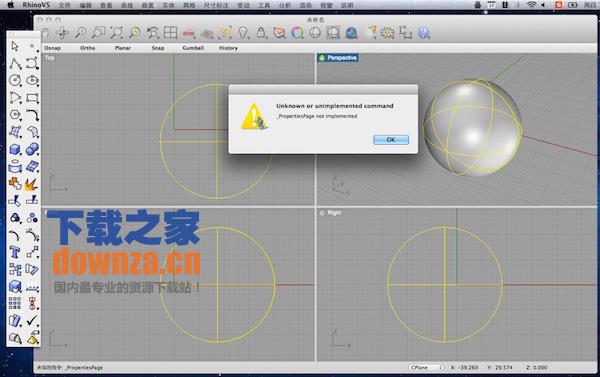Select the Circle drawing tool
Image resolution: width=600 pixels, height=377 pixels.
15,80
